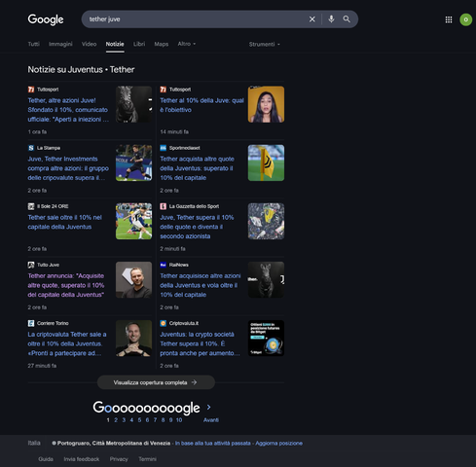
Task: Open 'Tether acquista altre quote della Juventus' article
Action: [197, 168]
